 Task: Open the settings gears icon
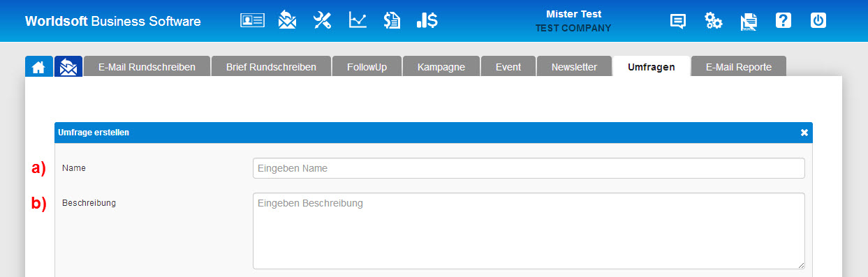713,21
